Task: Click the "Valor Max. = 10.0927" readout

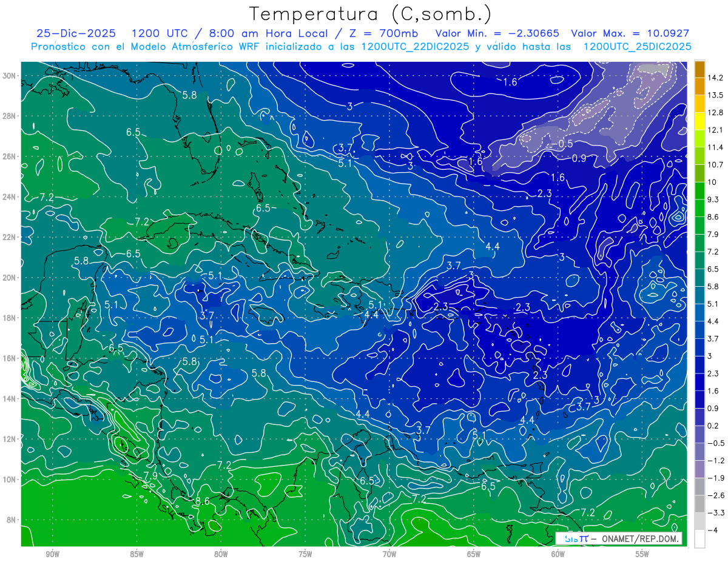Action: (630, 33)
